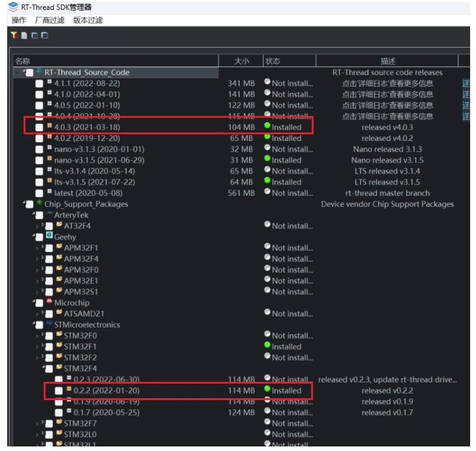476x451 pixels.
Task: Sort by the 描述 column header
Action: [387, 61]
